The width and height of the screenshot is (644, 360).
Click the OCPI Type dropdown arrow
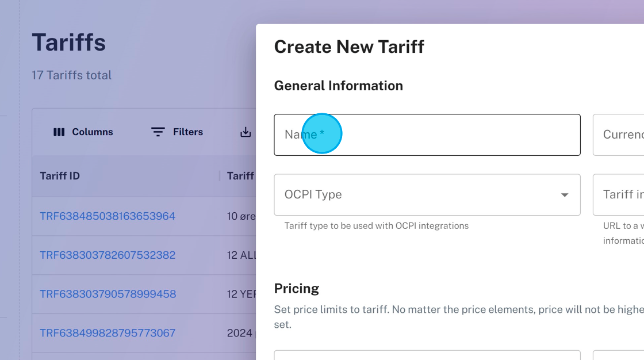click(565, 195)
